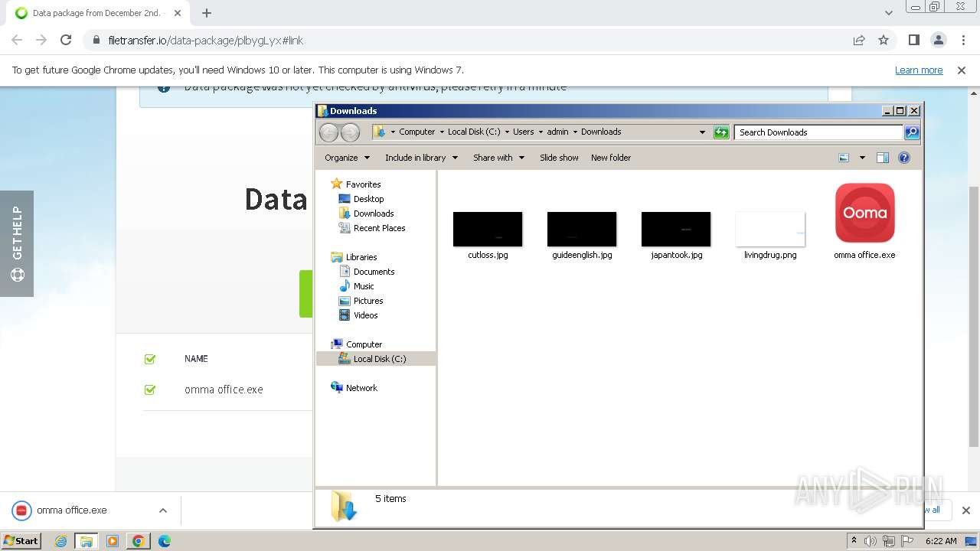Select Local Disk (C:) in navigation pane
This screenshot has height=551, width=980.
(380, 359)
